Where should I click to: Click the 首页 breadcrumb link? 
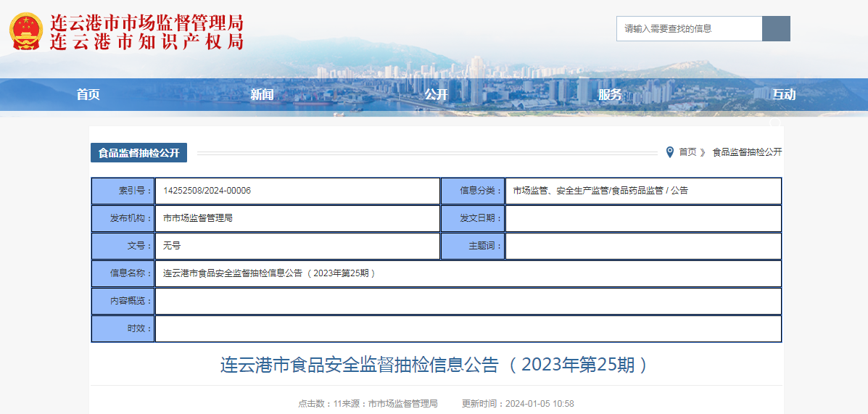pos(687,152)
